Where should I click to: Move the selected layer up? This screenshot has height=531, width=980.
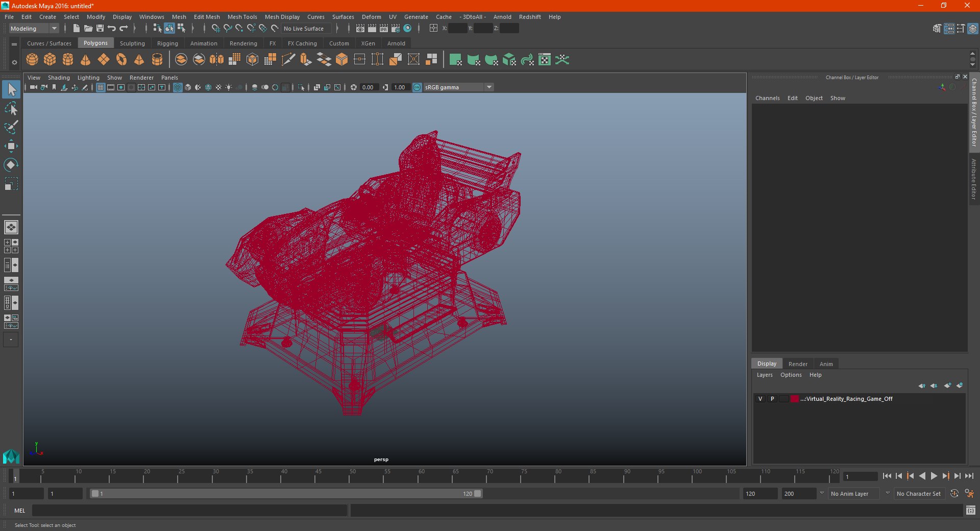coord(922,385)
